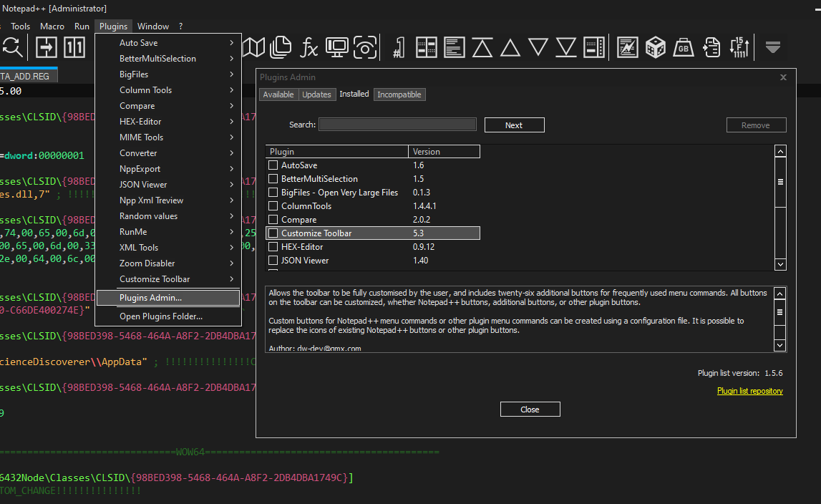Expand the XML Tools submenu
Image resolution: width=821 pixels, height=504 pixels.
click(x=168, y=247)
